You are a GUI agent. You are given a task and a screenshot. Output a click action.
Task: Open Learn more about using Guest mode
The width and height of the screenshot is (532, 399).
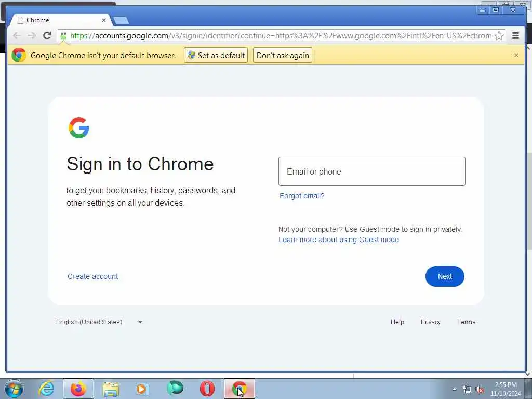coord(339,240)
